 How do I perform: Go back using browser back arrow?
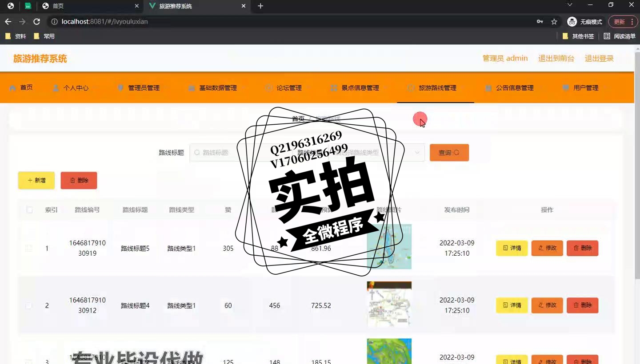point(8,22)
